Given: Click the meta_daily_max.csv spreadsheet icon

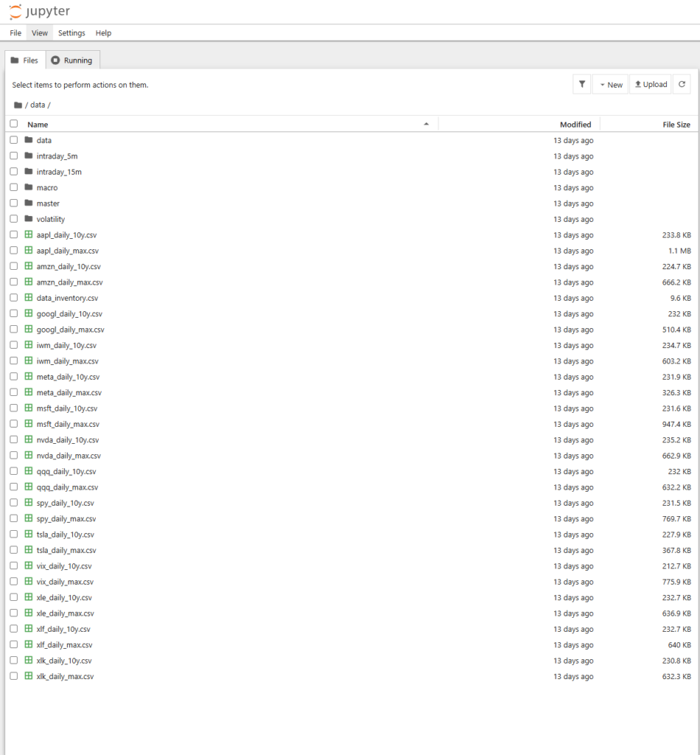Looking at the screenshot, I should [x=29, y=392].
